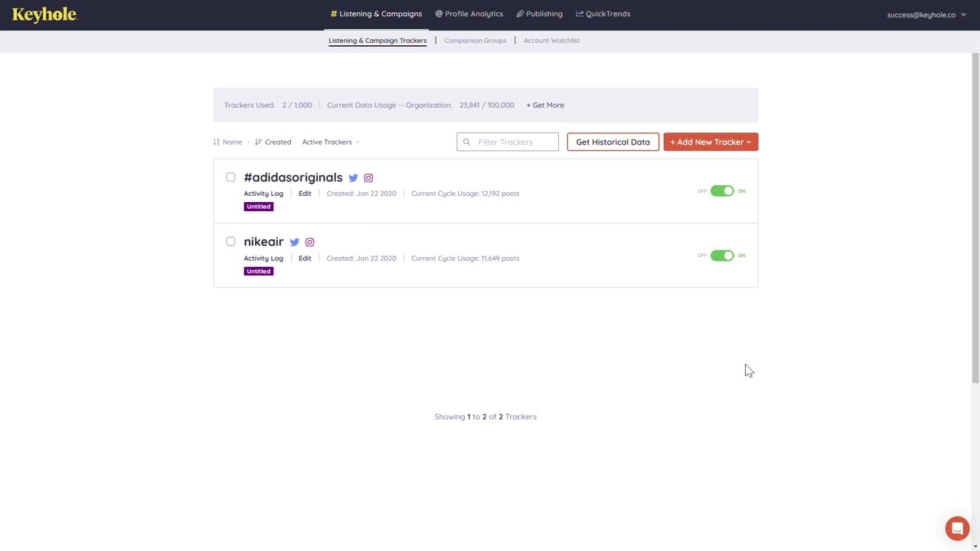The height and width of the screenshot is (551, 980).
Task: Click the Keyhole logo
Action: click(x=44, y=15)
